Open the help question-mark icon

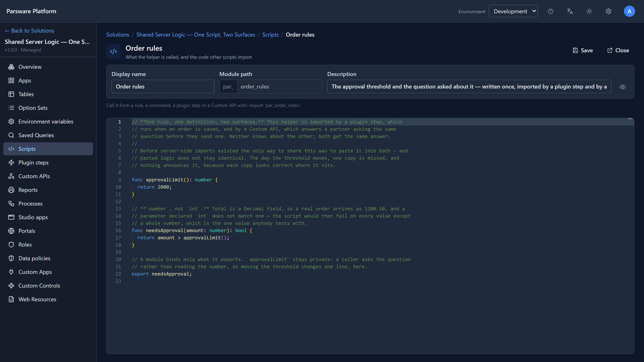coord(550,11)
